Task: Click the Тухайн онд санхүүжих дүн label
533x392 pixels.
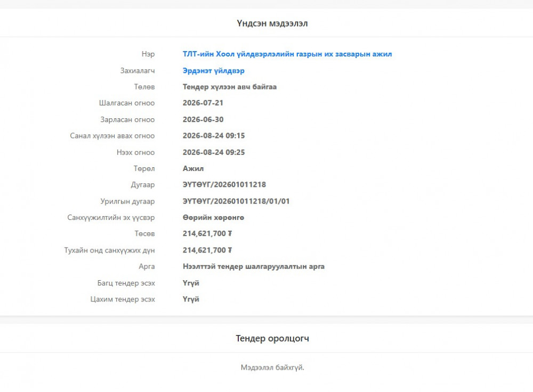Action: pyautogui.click(x=109, y=250)
